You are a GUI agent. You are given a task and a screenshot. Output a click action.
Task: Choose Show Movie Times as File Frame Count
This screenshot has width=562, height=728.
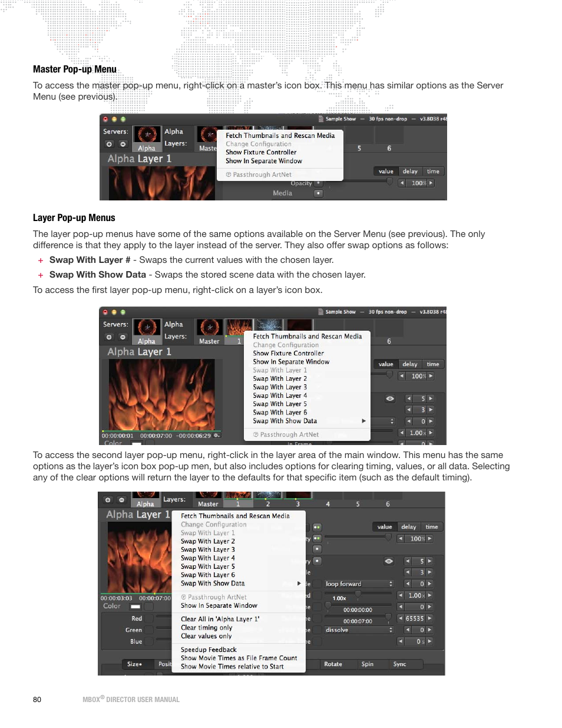pos(239,658)
